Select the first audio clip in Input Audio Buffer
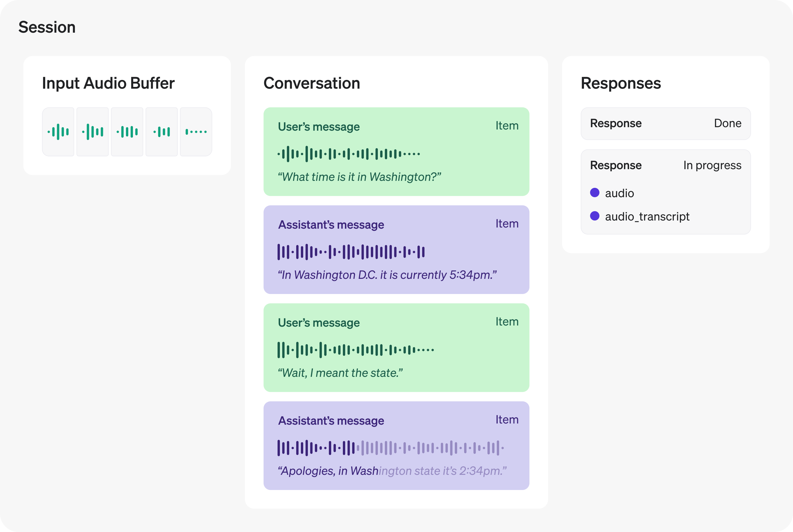Viewport: 793px width, 532px height. point(58,132)
